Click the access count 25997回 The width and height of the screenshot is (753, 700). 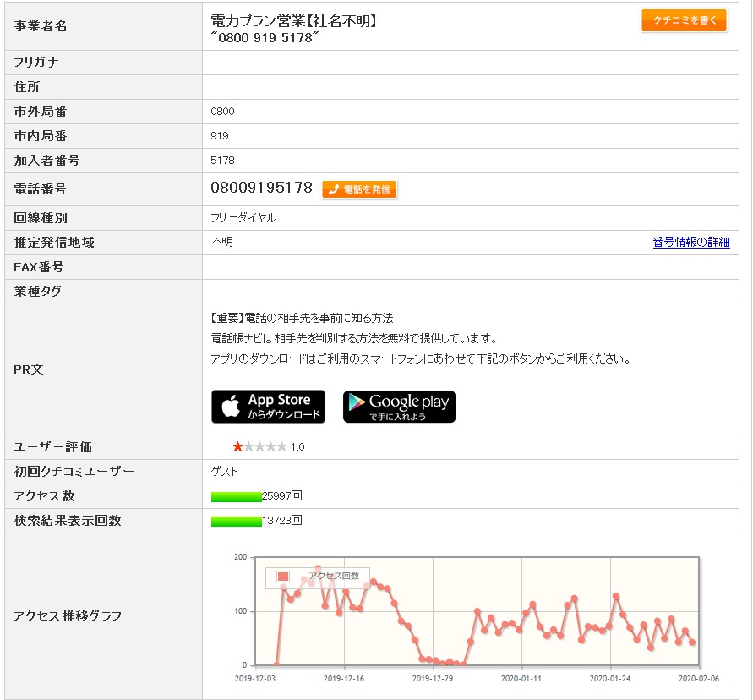click(x=282, y=495)
